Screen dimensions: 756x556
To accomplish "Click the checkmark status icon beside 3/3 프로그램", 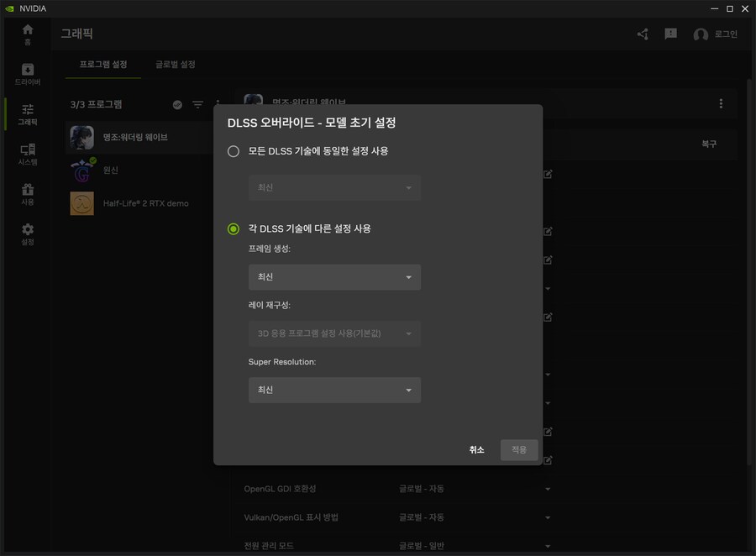I will pyautogui.click(x=177, y=105).
